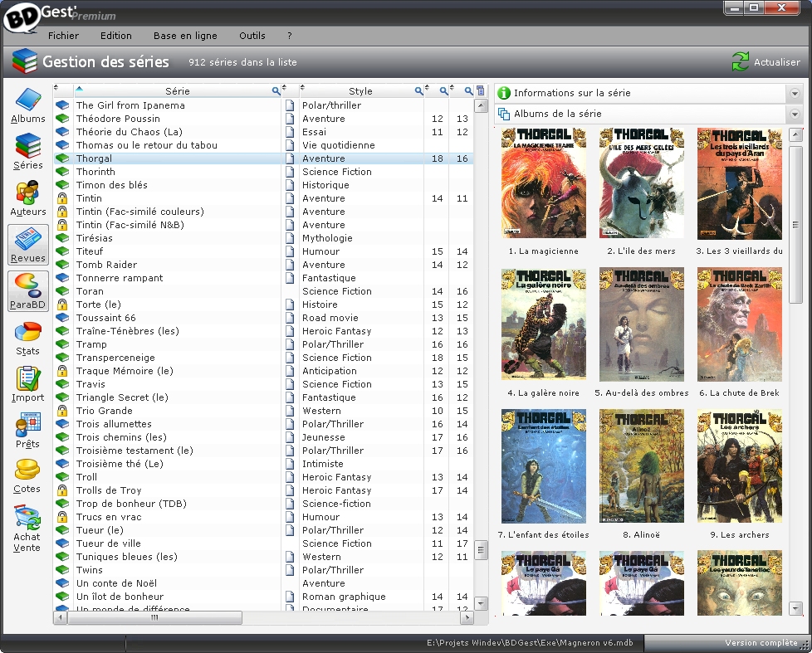This screenshot has width=812, height=653.
Task: Open the Import tool in the sidebar
Action: click(28, 384)
